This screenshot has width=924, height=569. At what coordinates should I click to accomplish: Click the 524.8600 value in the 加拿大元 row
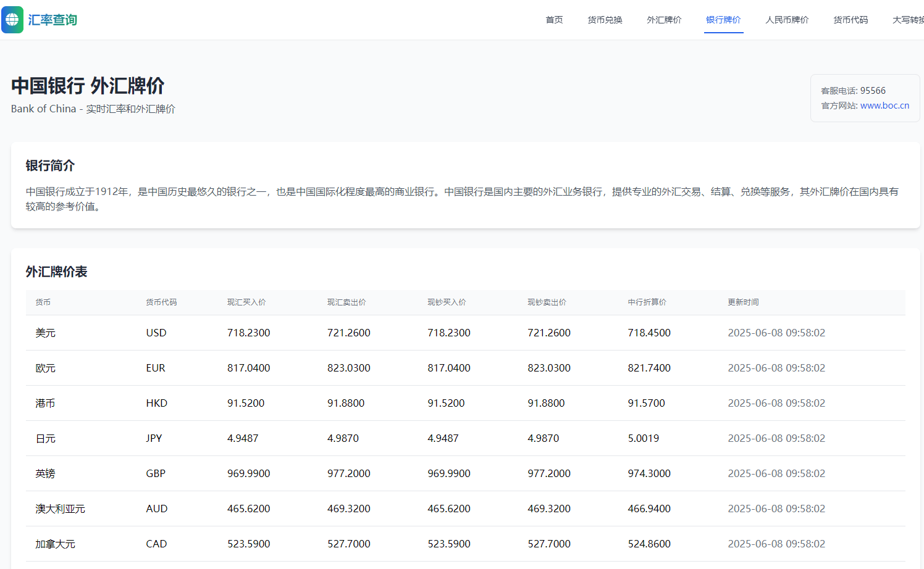649,544
